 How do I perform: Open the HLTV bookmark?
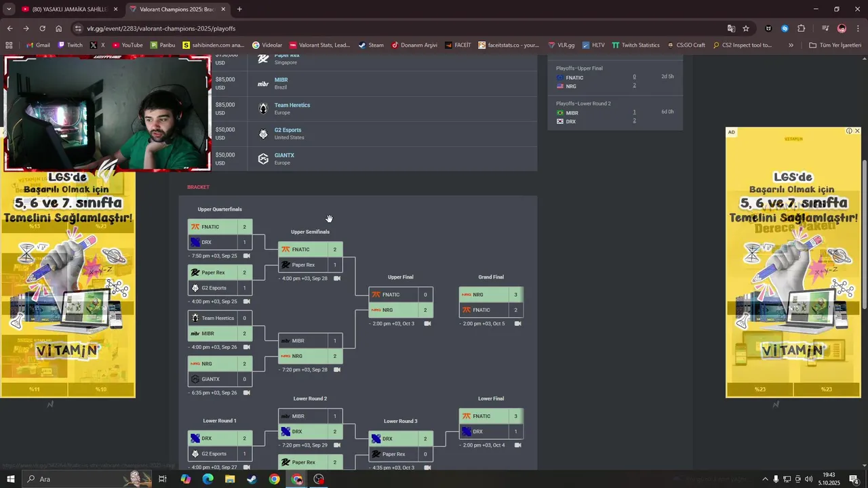593,45
